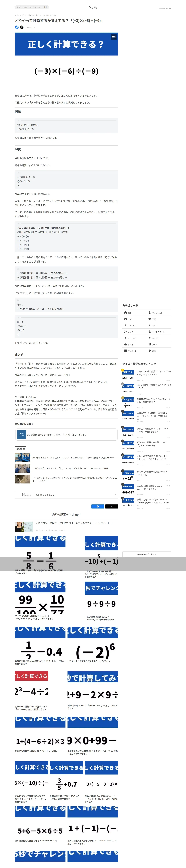The width and height of the screenshot is (186, 868).
Task: Open the TRILL News logo
Action: coord(93,7)
